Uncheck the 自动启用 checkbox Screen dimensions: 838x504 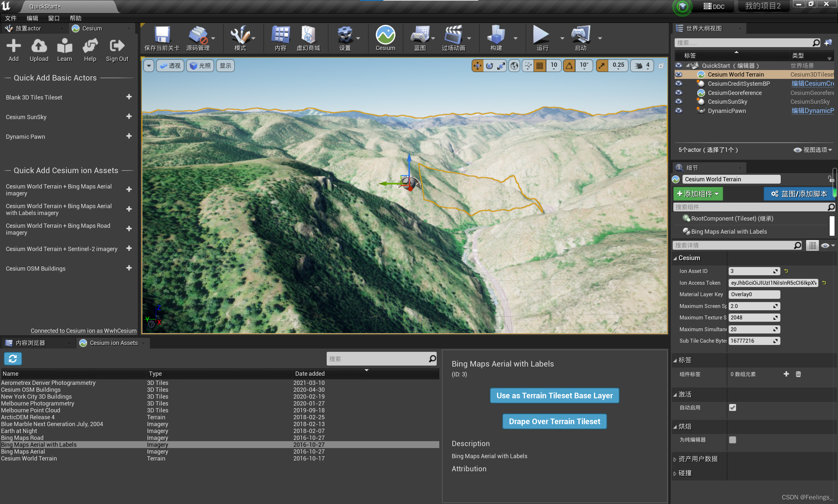click(732, 407)
